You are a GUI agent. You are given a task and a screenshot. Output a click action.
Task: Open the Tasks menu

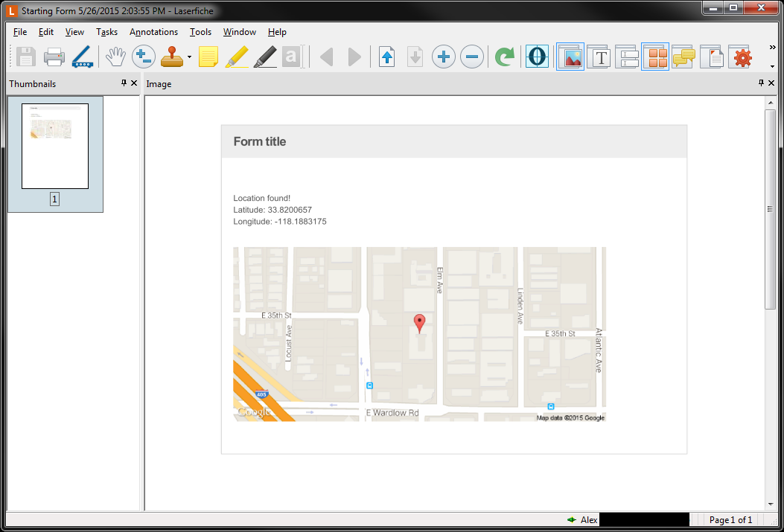pyautogui.click(x=106, y=32)
